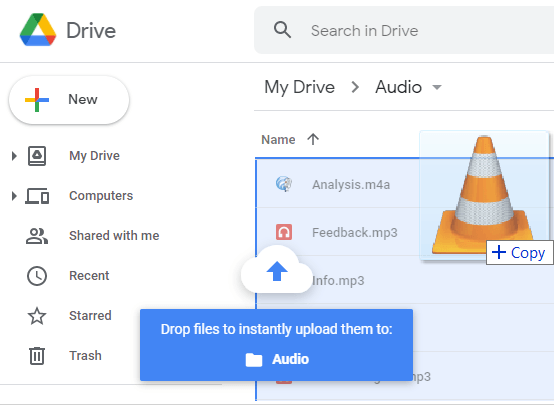
Task: Click the Recent clock icon
Action: pos(37,276)
